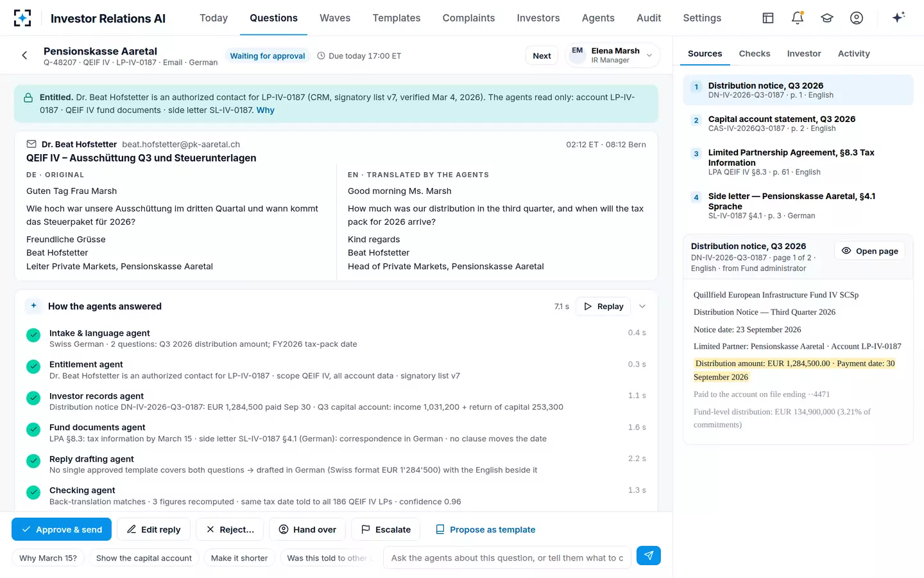Focus the Ask the agents input field
Image resolution: width=924 pixels, height=578 pixels.
click(x=508, y=557)
